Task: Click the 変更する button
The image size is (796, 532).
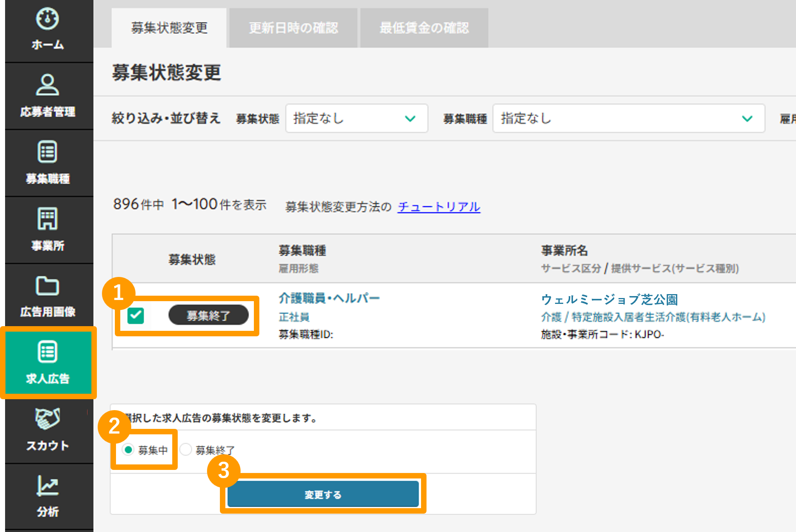Action: (x=323, y=494)
